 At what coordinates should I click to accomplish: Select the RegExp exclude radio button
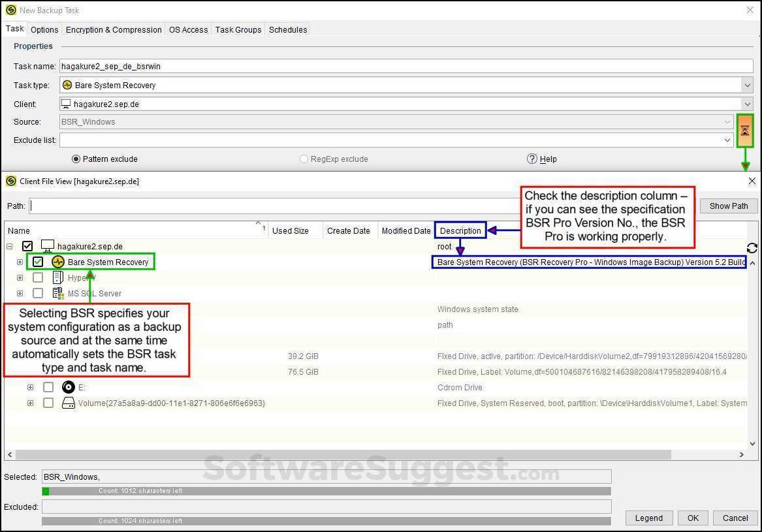[303, 159]
